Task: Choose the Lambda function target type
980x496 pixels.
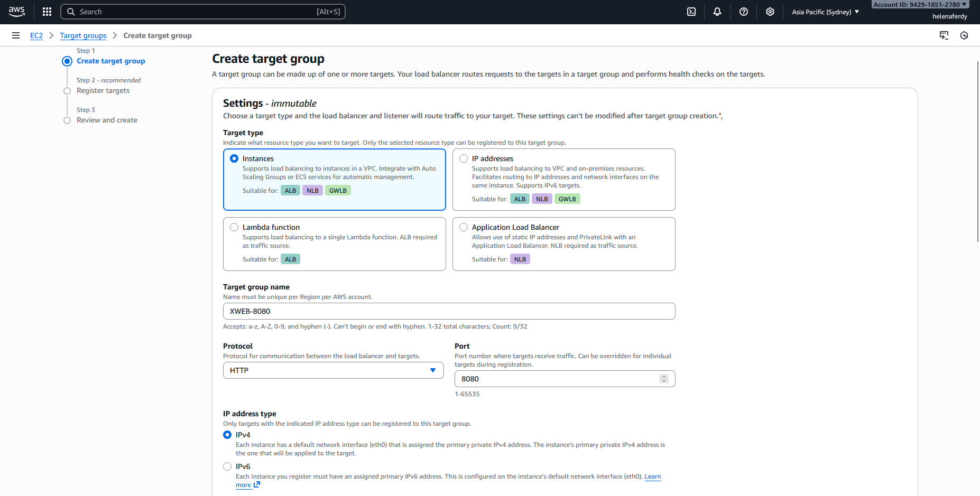Action: click(234, 227)
